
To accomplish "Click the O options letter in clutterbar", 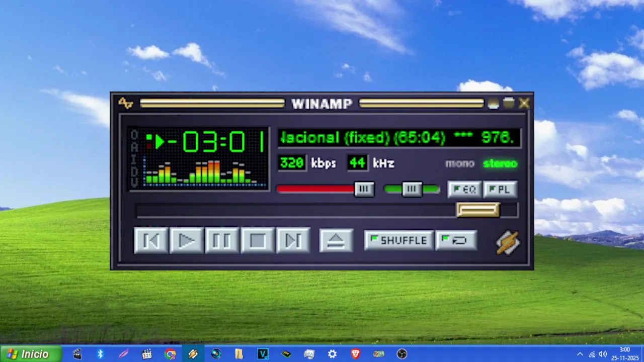I will (x=134, y=135).
